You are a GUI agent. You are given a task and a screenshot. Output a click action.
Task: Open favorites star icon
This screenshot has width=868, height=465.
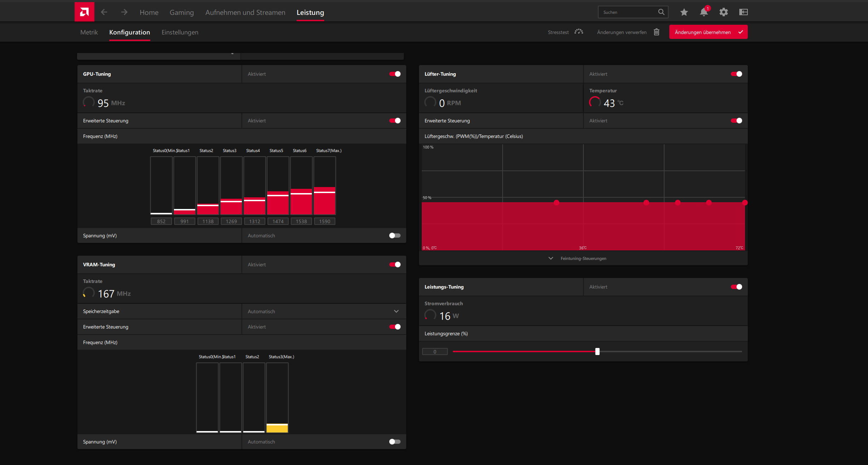684,12
